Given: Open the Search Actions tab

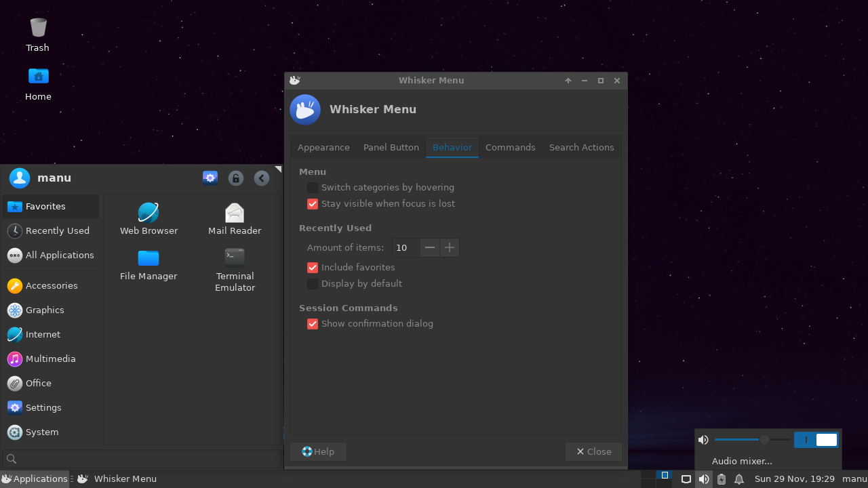Looking at the screenshot, I should click(x=581, y=148).
